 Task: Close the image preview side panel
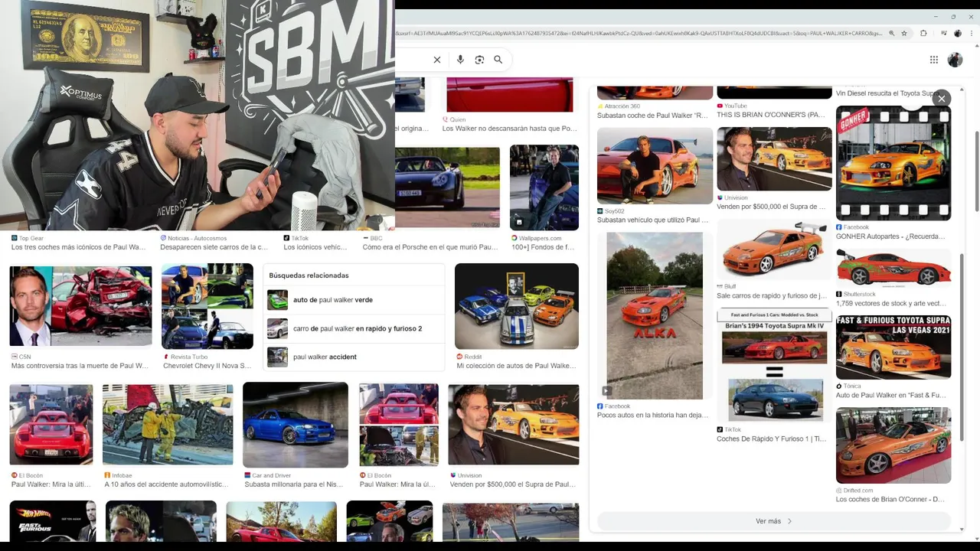coord(942,98)
